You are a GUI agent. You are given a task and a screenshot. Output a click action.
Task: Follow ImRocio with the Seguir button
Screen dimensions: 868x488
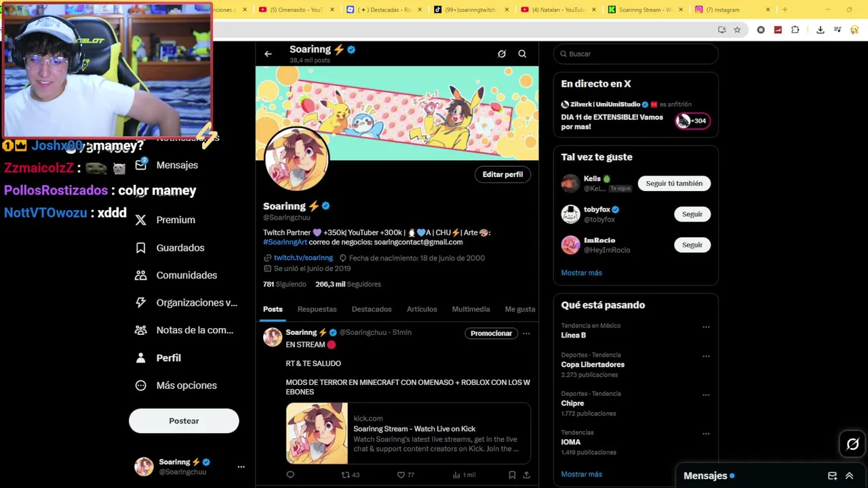click(692, 245)
